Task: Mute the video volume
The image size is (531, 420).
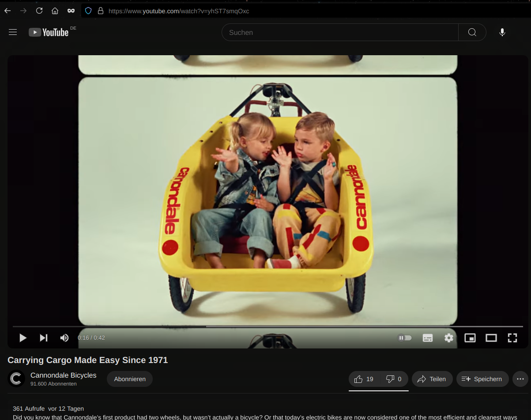Action: coord(64,338)
